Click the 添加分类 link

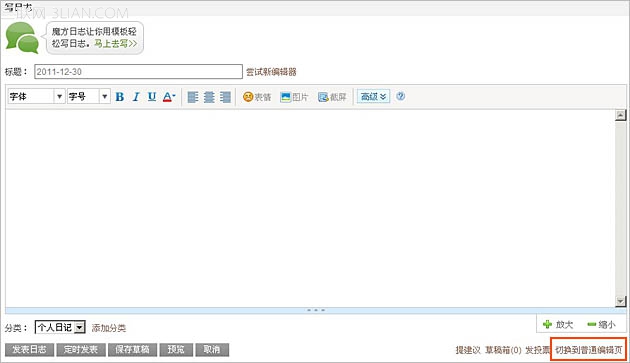(109, 328)
